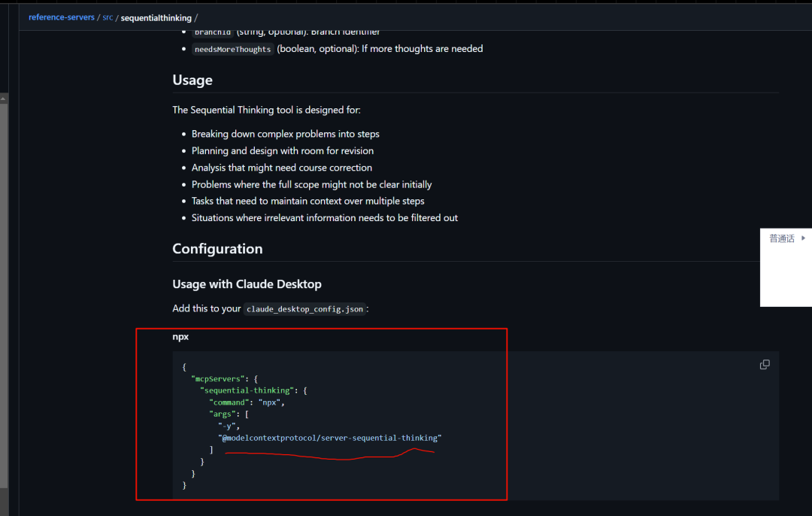This screenshot has width=812, height=516.
Task: Click the needsMoreThoughts parameter name
Action: [232, 50]
